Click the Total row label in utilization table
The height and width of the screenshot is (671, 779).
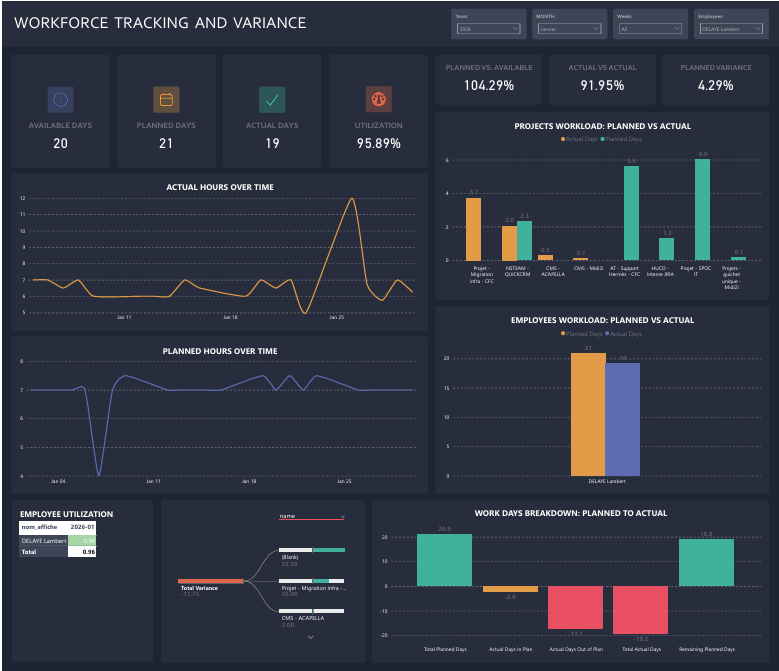29,552
